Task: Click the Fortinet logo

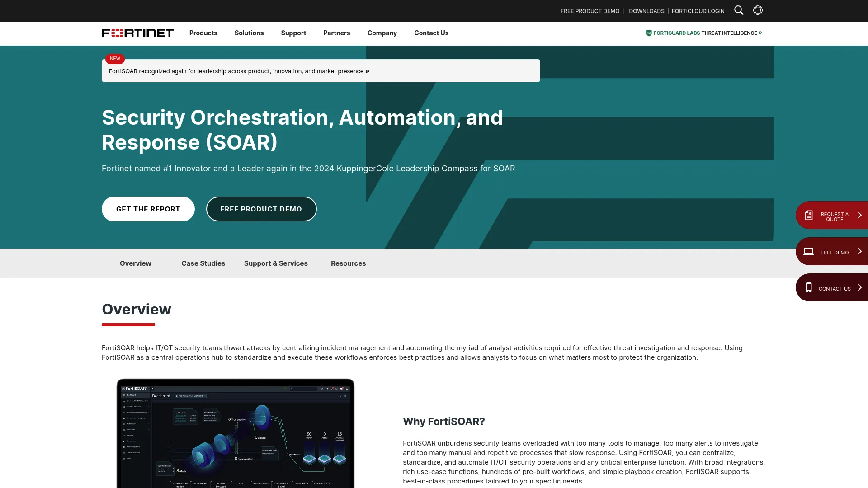Action: click(x=138, y=33)
